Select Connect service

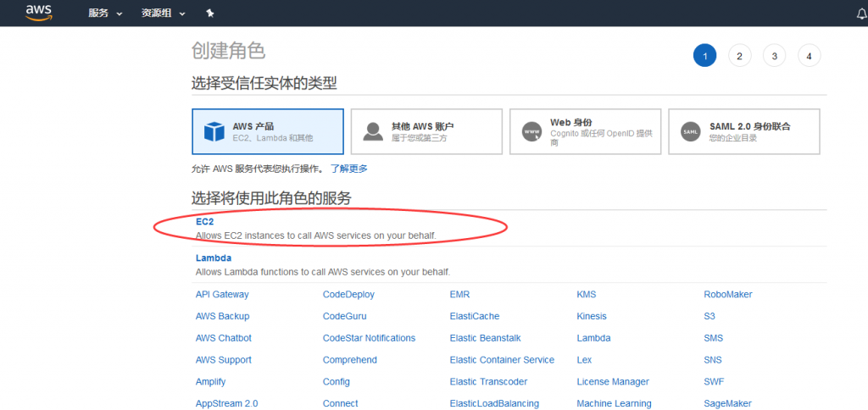point(341,403)
